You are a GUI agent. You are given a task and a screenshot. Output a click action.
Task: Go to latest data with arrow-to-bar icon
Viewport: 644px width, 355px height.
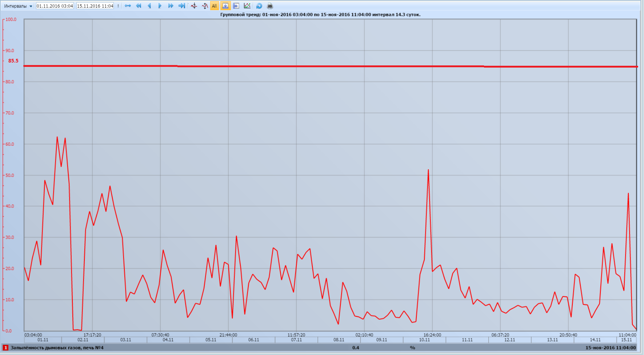(182, 6)
